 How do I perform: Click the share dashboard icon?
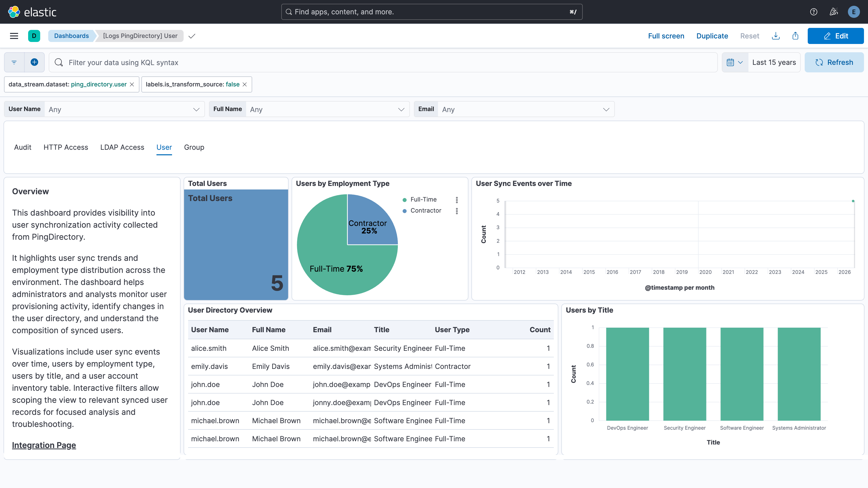point(795,36)
